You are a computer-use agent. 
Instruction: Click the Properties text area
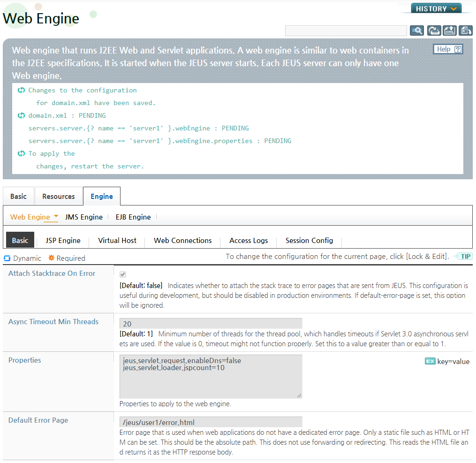211,377
